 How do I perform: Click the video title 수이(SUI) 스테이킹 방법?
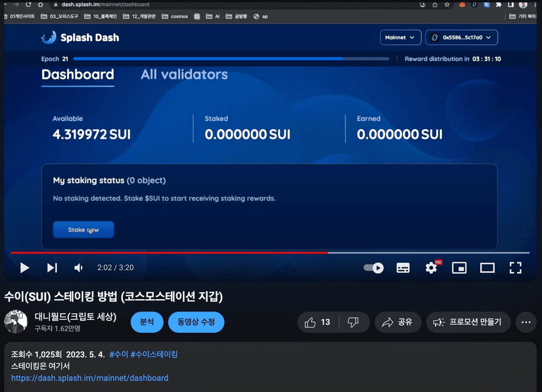tap(113, 297)
